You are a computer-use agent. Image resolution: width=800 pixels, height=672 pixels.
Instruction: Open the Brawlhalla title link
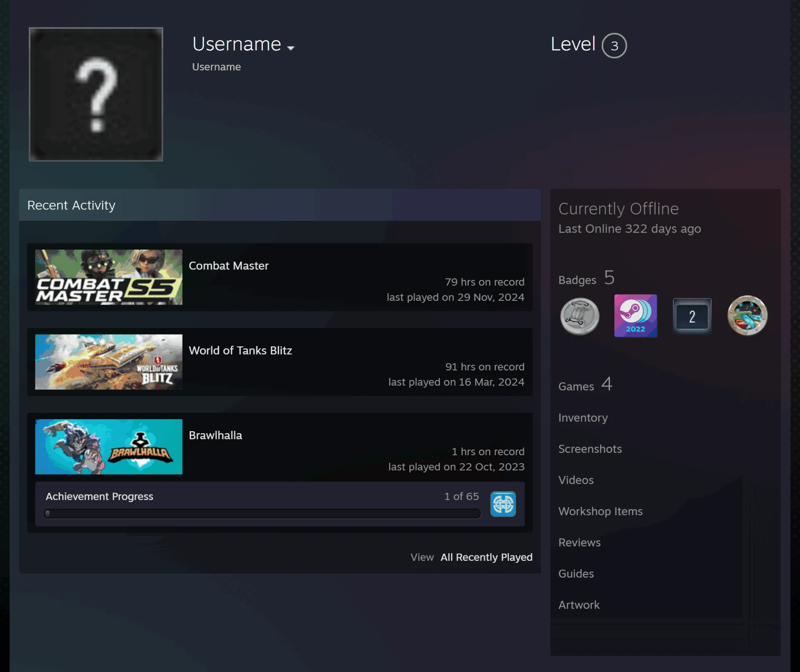(215, 435)
